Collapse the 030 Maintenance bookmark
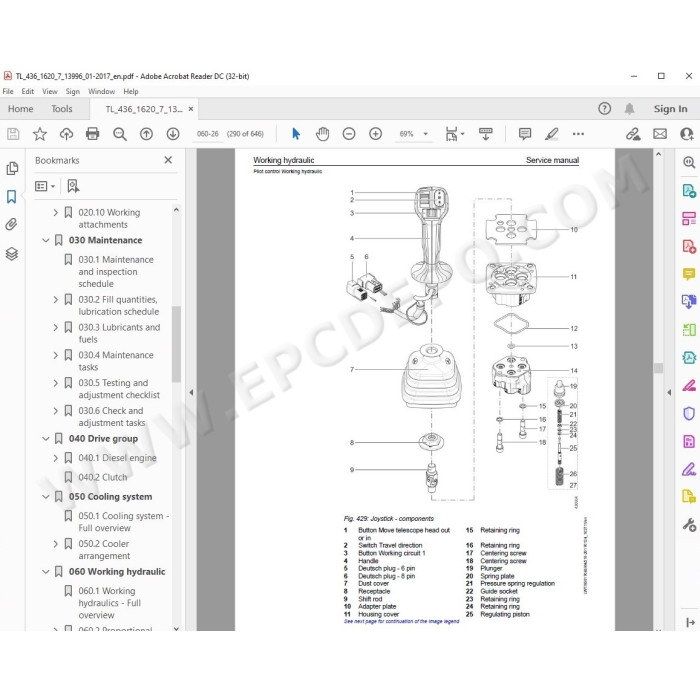 [x=46, y=240]
